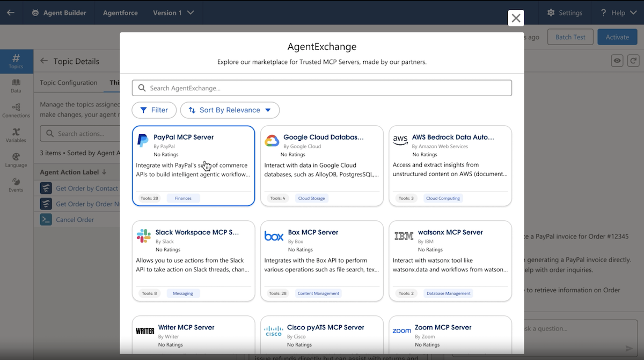The width and height of the screenshot is (644, 360).
Task: Open the Cisco pyATS MCP Server title
Action: pos(326,327)
